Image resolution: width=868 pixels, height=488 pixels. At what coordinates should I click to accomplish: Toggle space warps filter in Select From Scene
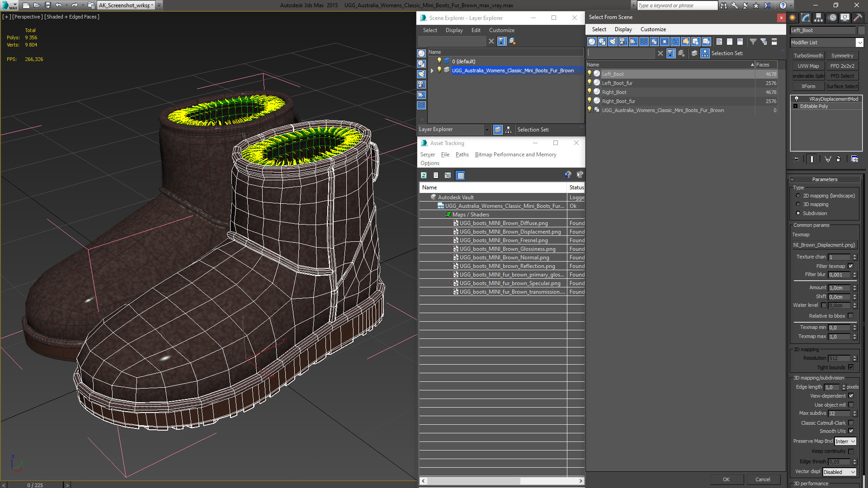(644, 42)
